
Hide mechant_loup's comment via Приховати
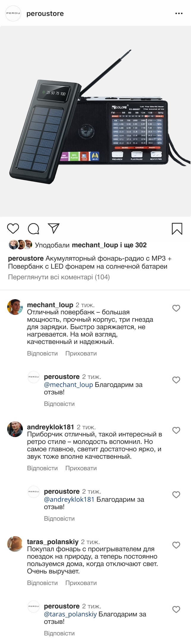[81, 353]
